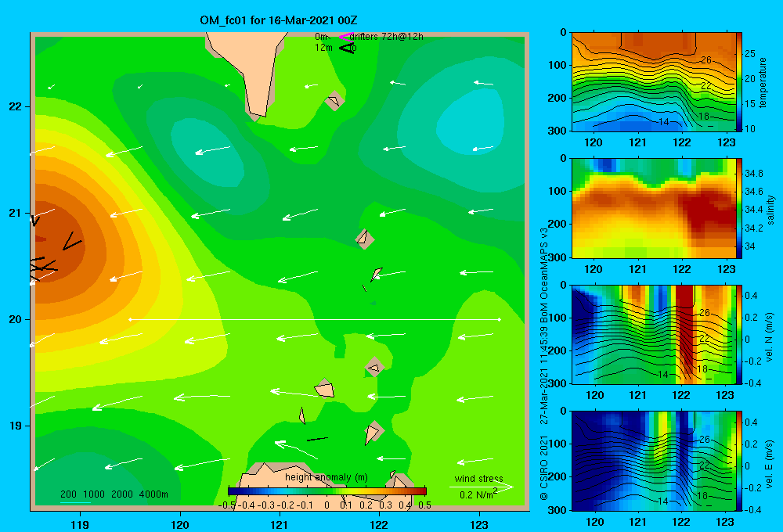The height and width of the screenshot is (532, 783).
Task: Click the height anomaly color bar
Action: [x=327, y=491]
